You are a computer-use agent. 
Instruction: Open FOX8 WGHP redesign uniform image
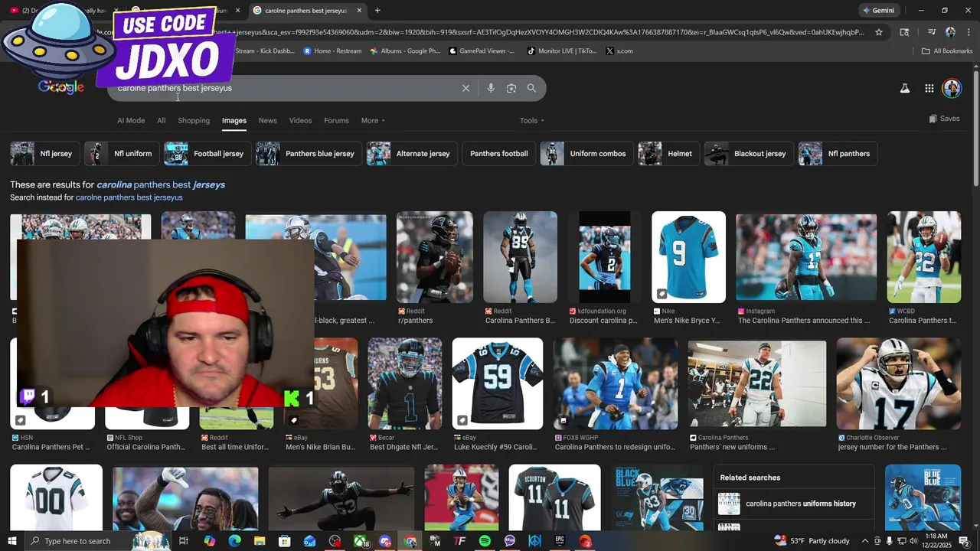click(616, 384)
